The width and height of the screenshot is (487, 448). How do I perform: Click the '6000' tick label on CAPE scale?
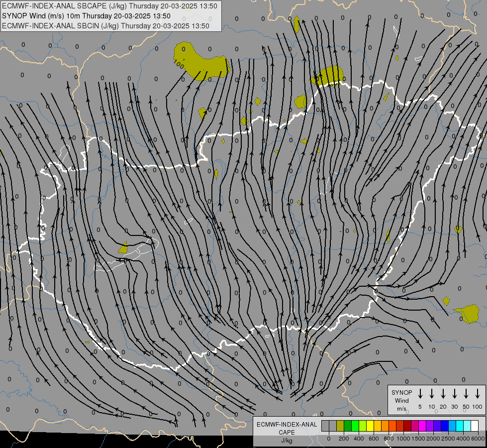pyautogui.click(x=478, y=439)
